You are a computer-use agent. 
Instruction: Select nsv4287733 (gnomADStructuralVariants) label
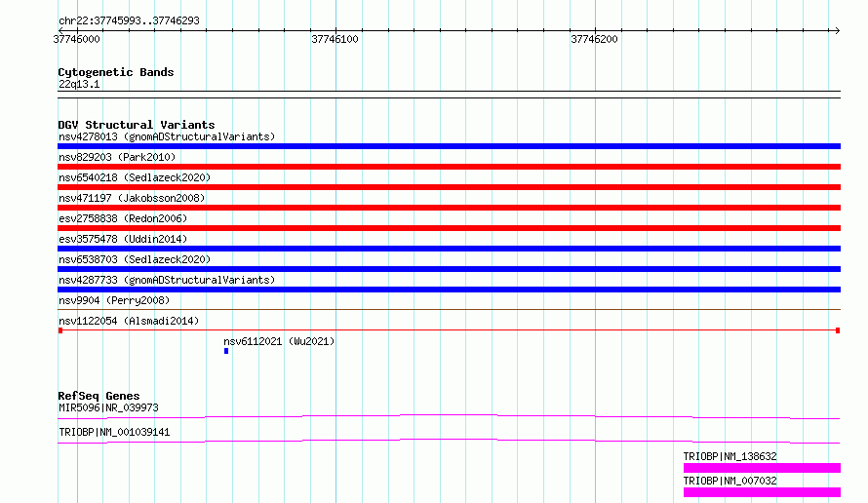tap(167, 280)
